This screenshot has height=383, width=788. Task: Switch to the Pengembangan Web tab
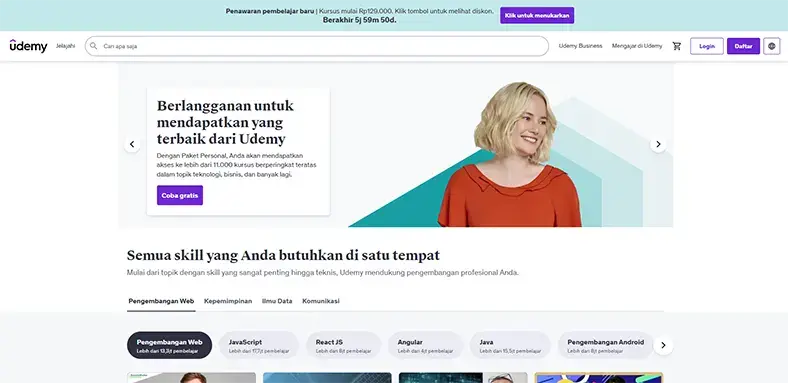click(x=161, y=301)
